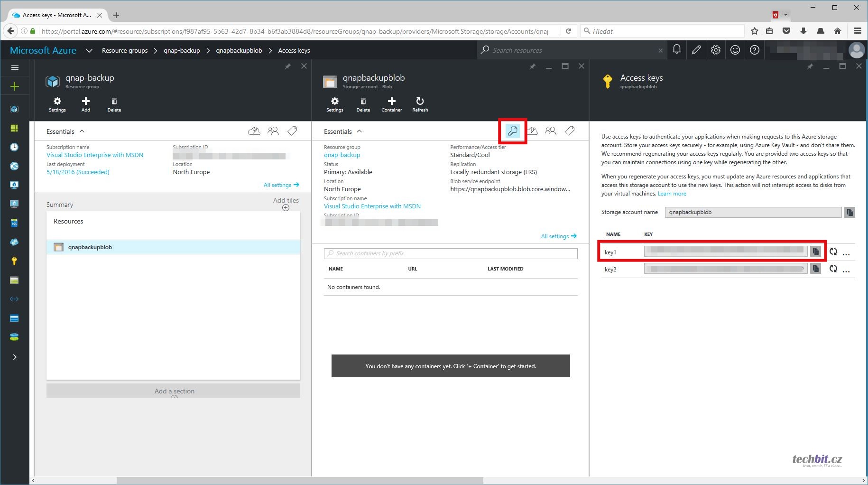
Task: Add a Container to qnapbackupblob
Action: pos(391,104)
